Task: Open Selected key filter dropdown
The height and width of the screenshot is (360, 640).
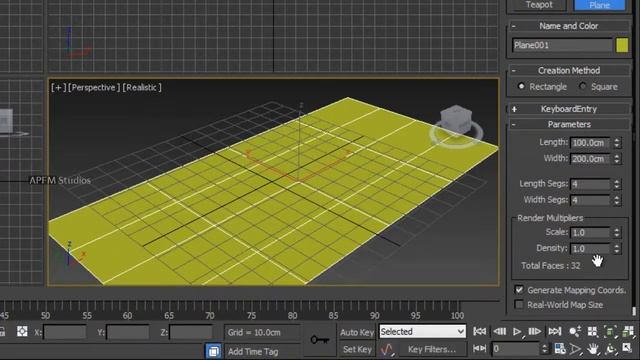Action: click(422, 331)
